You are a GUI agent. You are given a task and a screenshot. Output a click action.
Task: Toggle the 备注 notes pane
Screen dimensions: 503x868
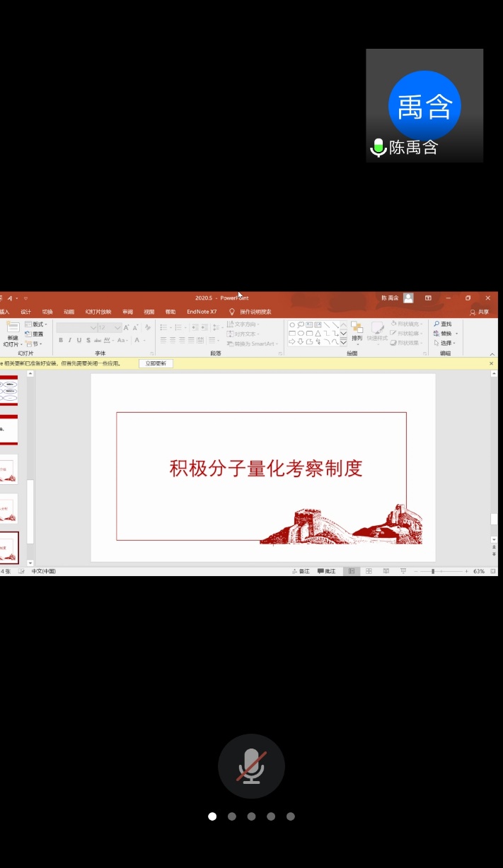coord(301,571)
